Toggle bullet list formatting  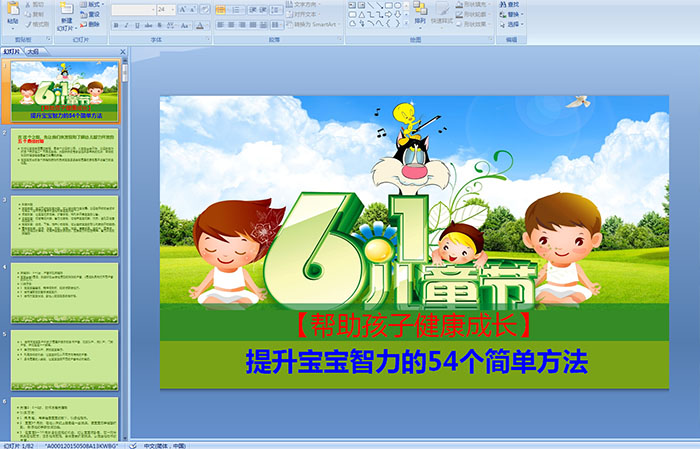[222, 10]
